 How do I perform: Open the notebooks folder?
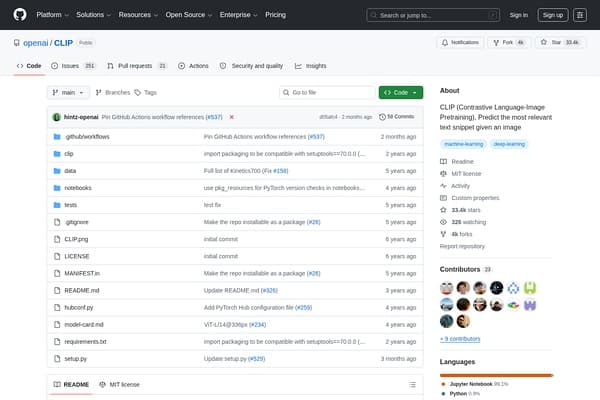click(78, 188)
